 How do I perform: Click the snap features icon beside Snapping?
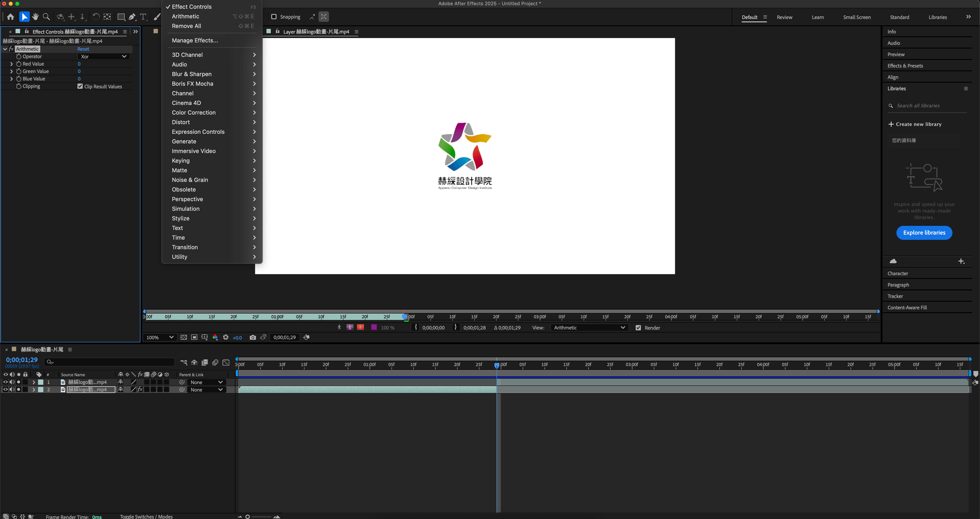coord(312,17)
